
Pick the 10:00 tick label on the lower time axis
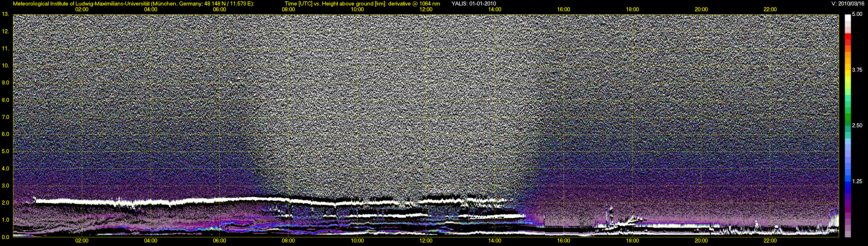tap(357, 241)
